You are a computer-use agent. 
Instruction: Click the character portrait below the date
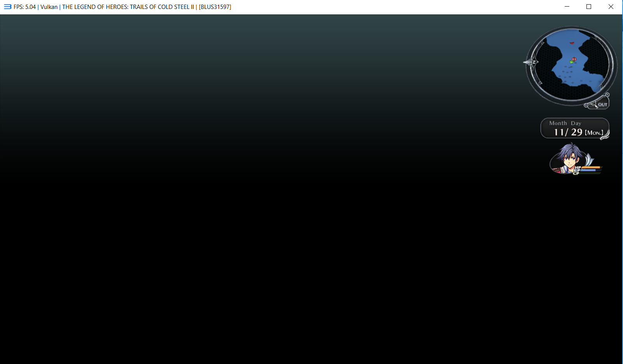point(569,159)
